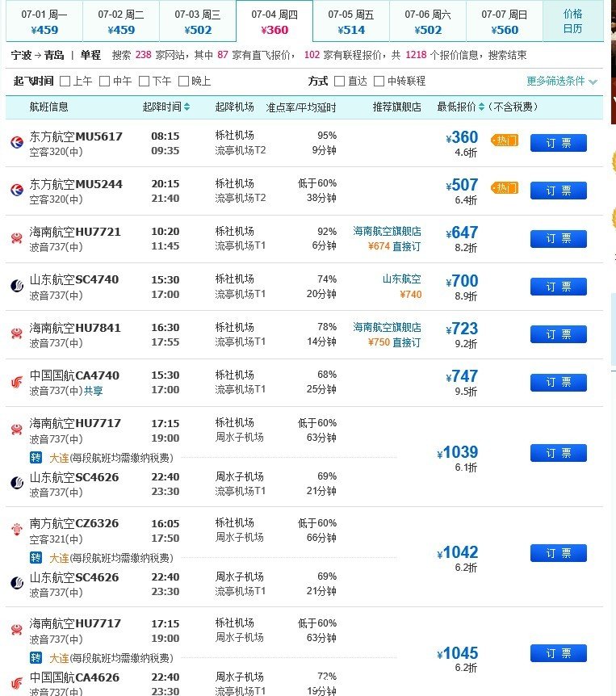This screenshot has width=616, height=696.
Task: Click the 共享 codeshare link under CA4740
Action: [x=93, y=391]
